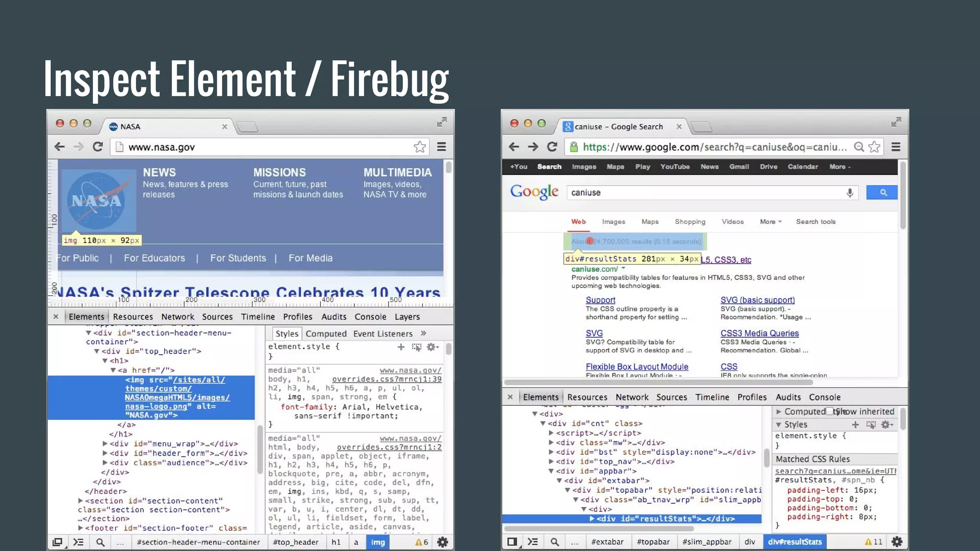
Task: Open More dropdown in Google results nav
Action: tap(770, 221)
